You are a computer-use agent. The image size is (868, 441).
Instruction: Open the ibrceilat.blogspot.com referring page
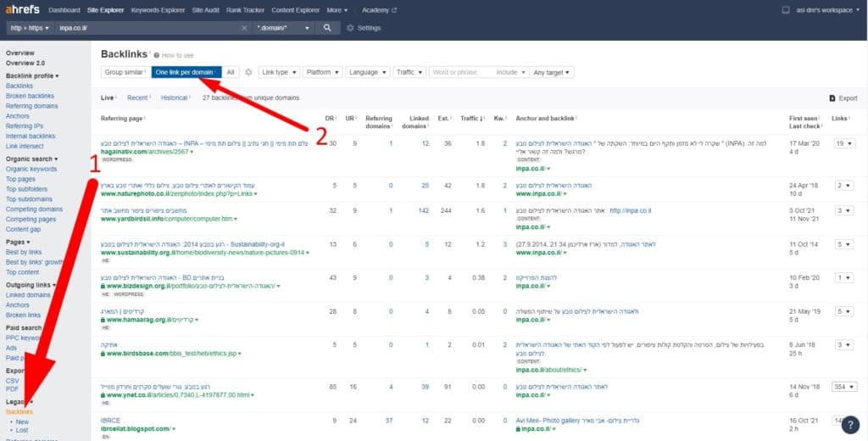tap(136, 429)
